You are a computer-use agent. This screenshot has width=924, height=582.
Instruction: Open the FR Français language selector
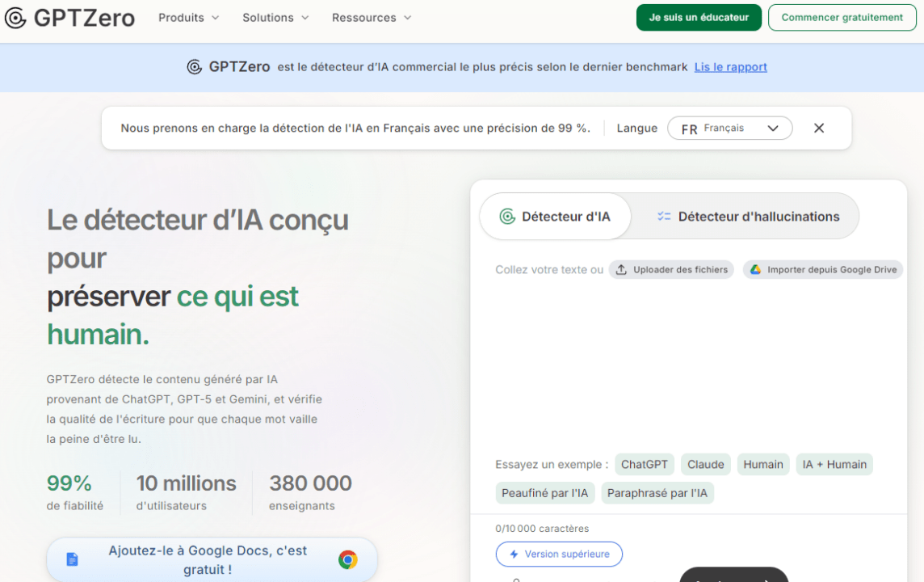(x=729, y=128)
